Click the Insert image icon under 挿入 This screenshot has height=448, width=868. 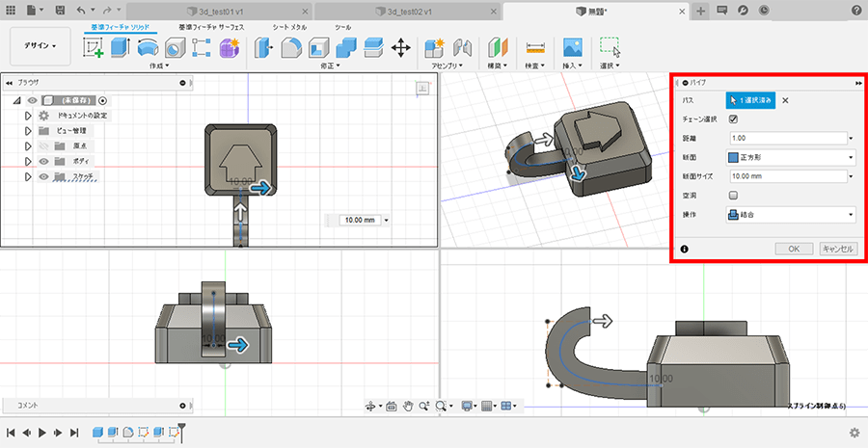pyautogui.click(x=573, y=47)
